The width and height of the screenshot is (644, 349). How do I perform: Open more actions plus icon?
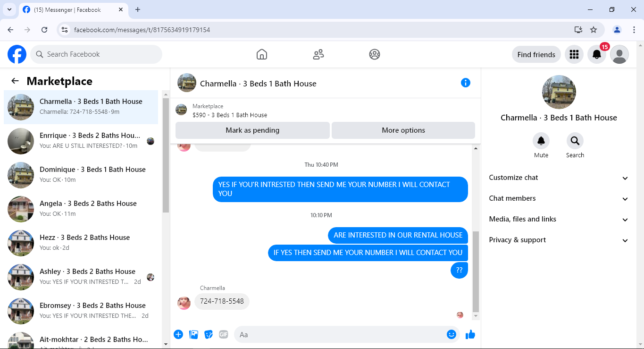[x=178, y=334]
